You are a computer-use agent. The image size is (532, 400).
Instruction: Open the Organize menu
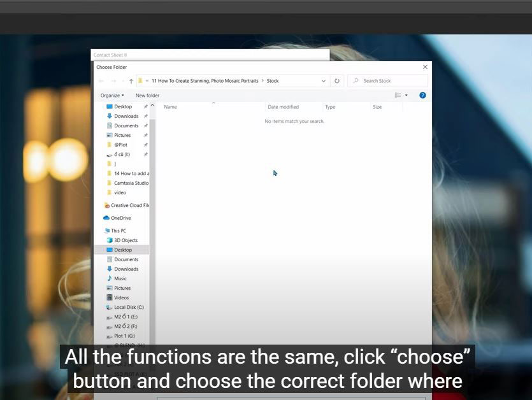click(112, 96)
